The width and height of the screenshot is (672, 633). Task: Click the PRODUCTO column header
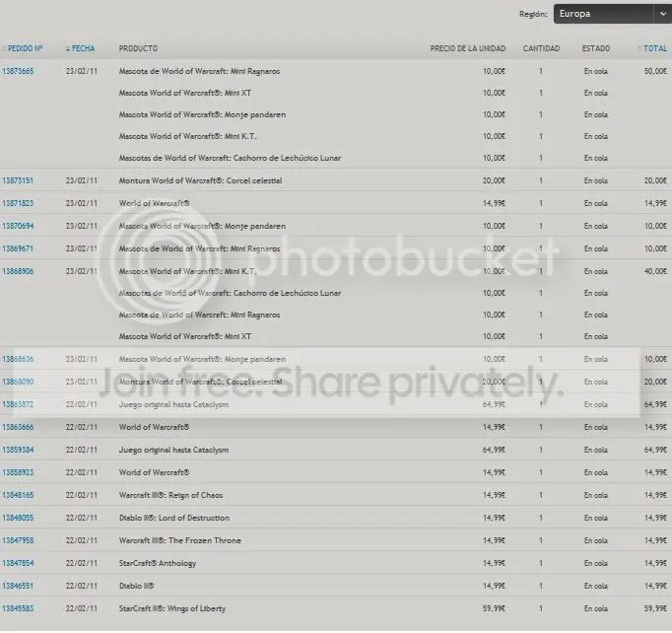click(138, 48)
